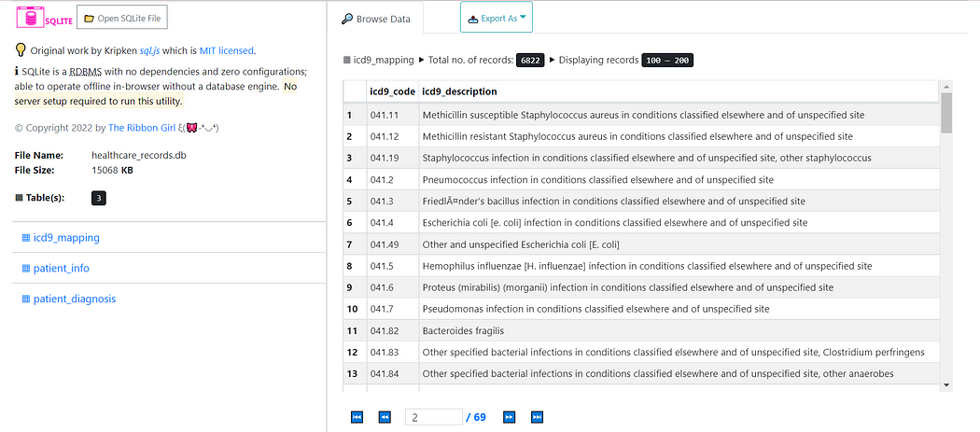This screenshot has width=980, height=432.
Task: Open the MIT licensed link
Action: [225, 50]
